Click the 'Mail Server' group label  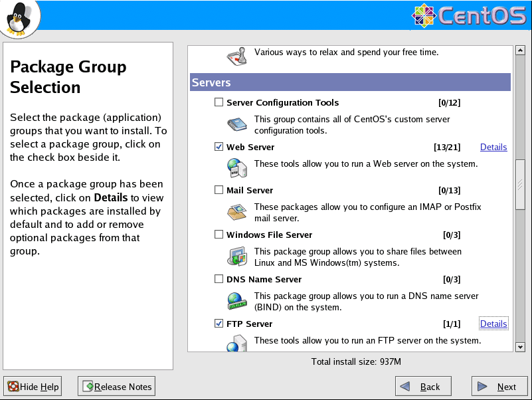click(x=250, y=190)
